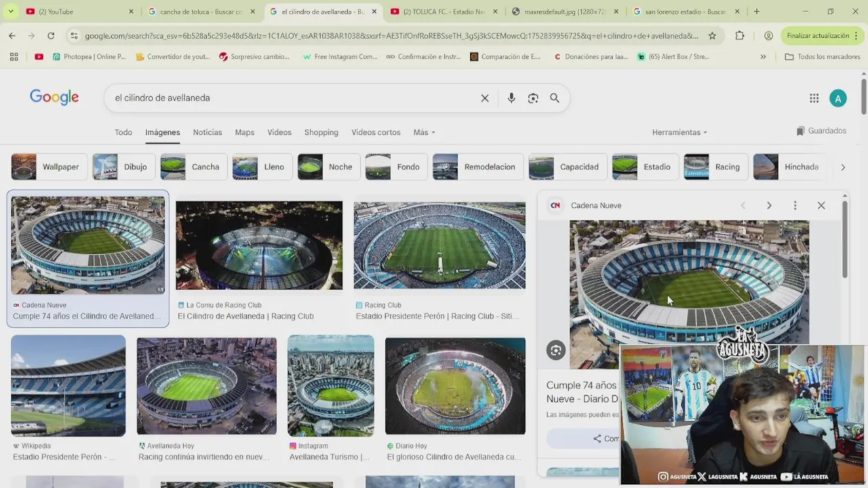The image size is (868, 488).
Task: Open a new browser tab
Action: [x=756, y=12]
